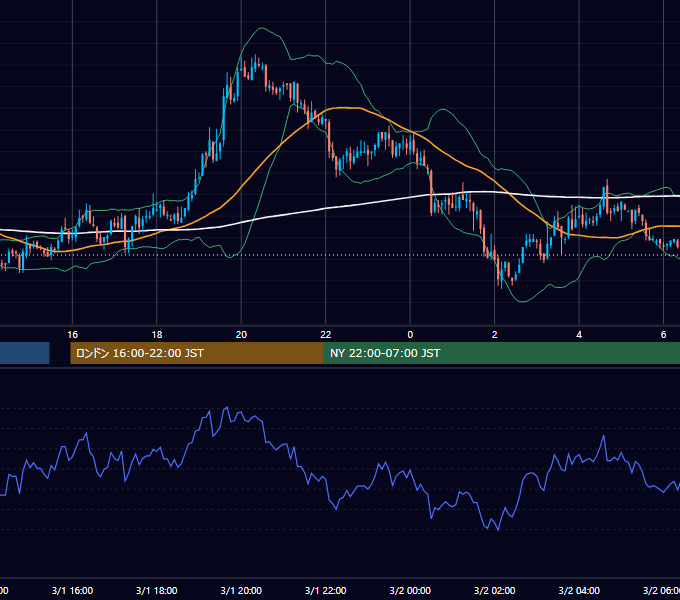
Task: Click the 3/1 22:00 label on indicator axis
Action: (326, 590)
